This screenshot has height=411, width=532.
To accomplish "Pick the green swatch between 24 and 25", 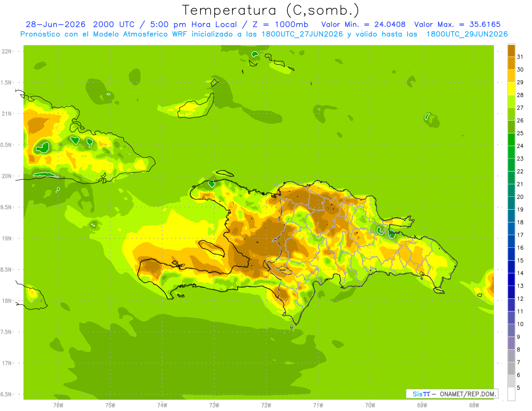I will (x=511, y=140).
